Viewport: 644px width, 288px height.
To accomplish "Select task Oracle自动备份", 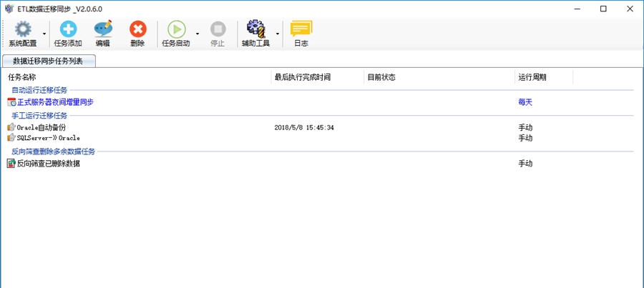I will click(41, 128).
